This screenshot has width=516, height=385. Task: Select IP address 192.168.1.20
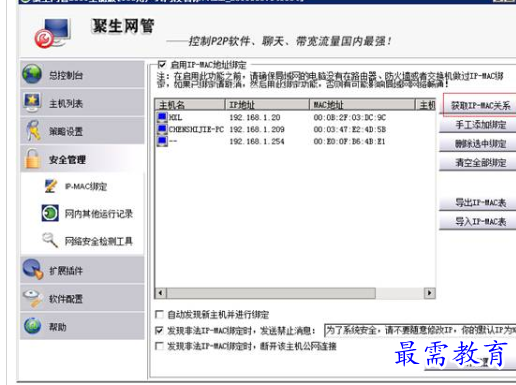pos(255,117)
